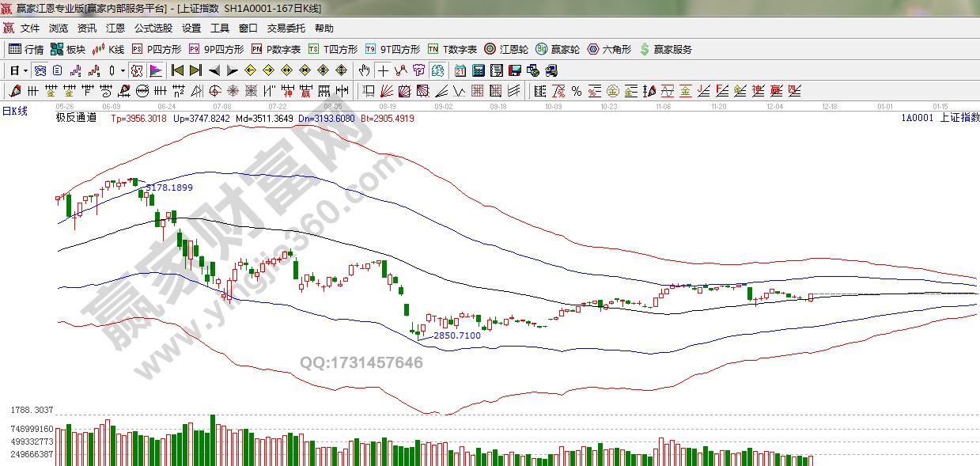Click the percent sign drawing tool
The height and width of the screenshot is (466, 980).
(576, 90)
